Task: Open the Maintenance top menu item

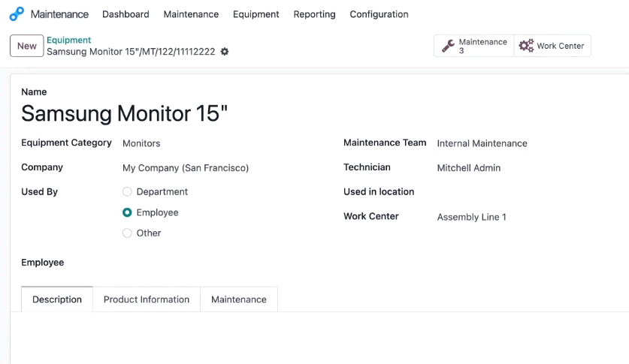Action: coord(191,14)
